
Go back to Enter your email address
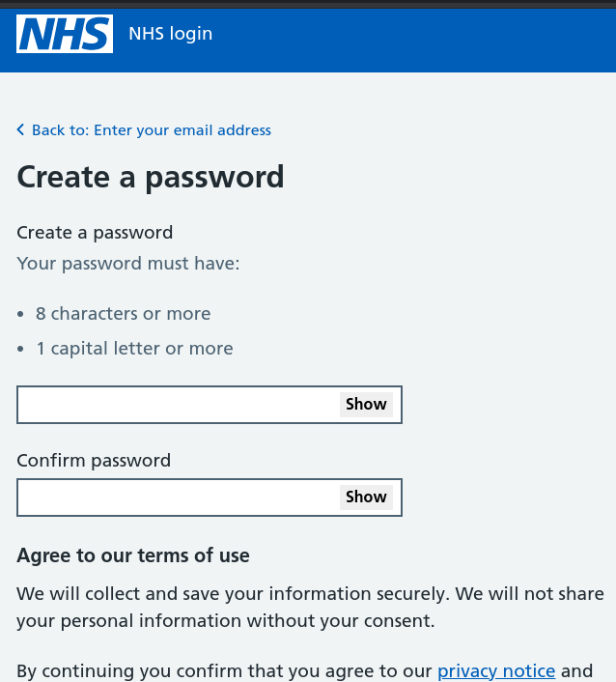pos(151,130)
